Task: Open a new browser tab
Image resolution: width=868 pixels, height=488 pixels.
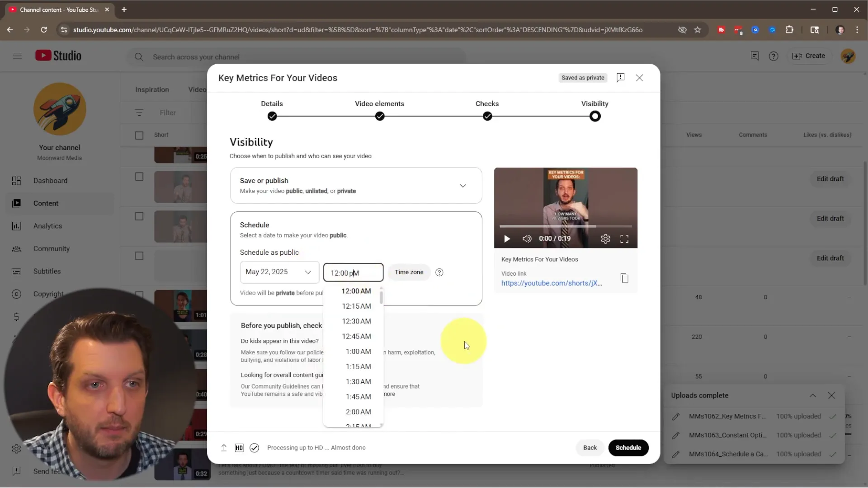Action: 124,9
